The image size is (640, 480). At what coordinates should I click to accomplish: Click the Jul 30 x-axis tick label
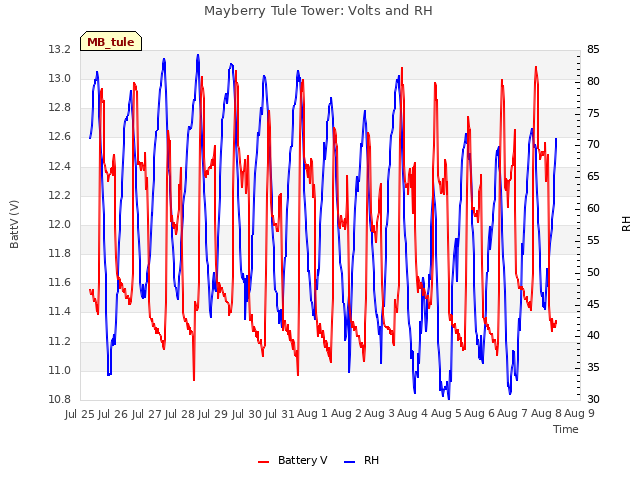click(x=247, y=414)
